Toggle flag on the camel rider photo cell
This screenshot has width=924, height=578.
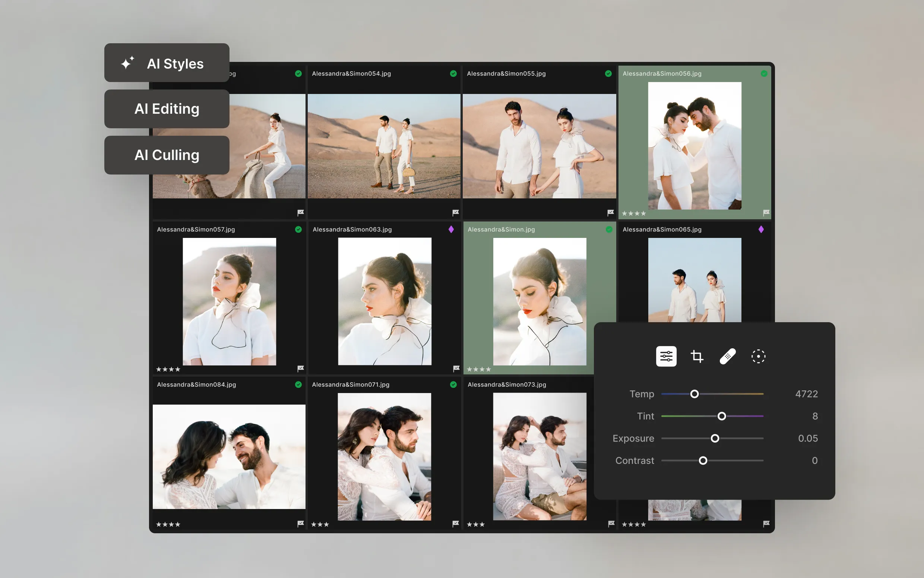[x=301, y=213]
